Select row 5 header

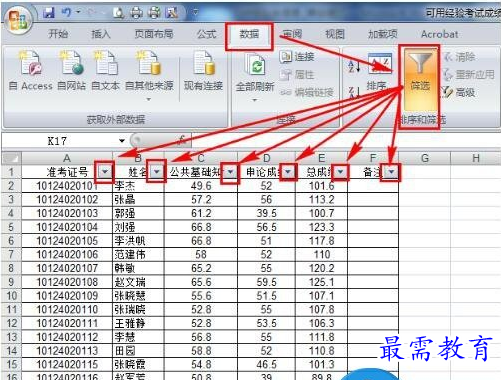11,227
